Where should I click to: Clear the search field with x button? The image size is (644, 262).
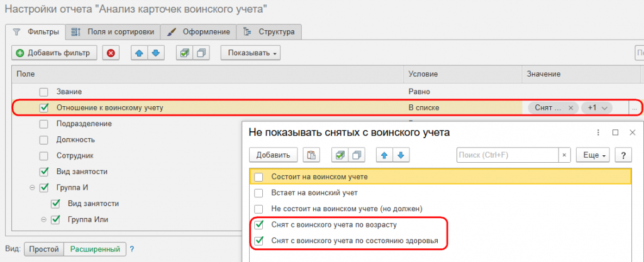[564, 155]
